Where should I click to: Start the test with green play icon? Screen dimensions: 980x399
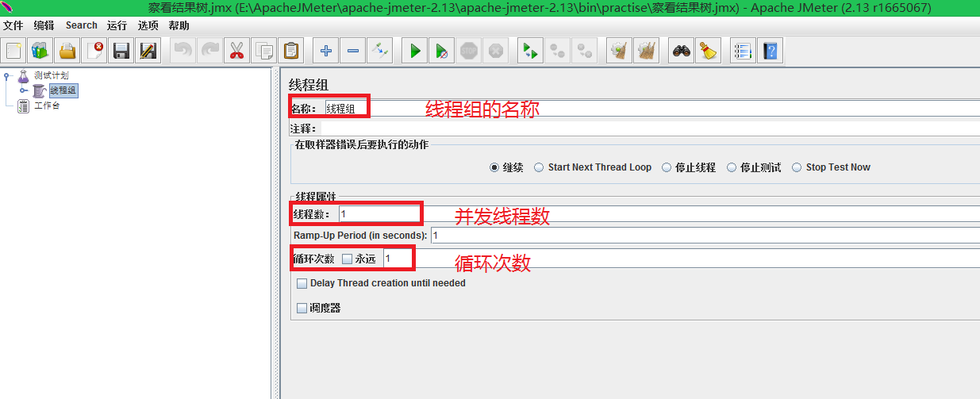[414, 52]
